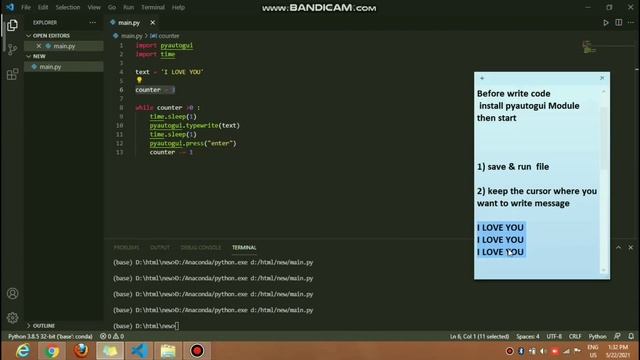Image resolution: width=640 pixels, height=360 pixels.
Task: Click main.py breadcrumb item
Action: (131, 36)
